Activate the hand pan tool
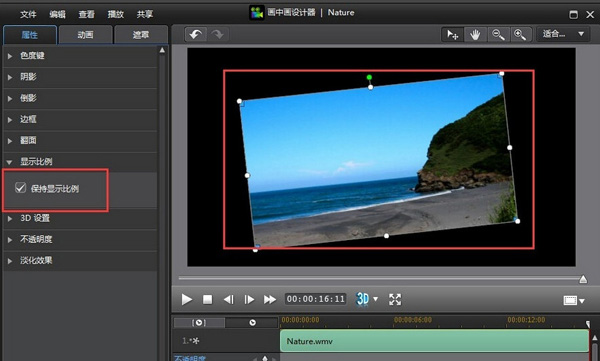 point(475,34)
